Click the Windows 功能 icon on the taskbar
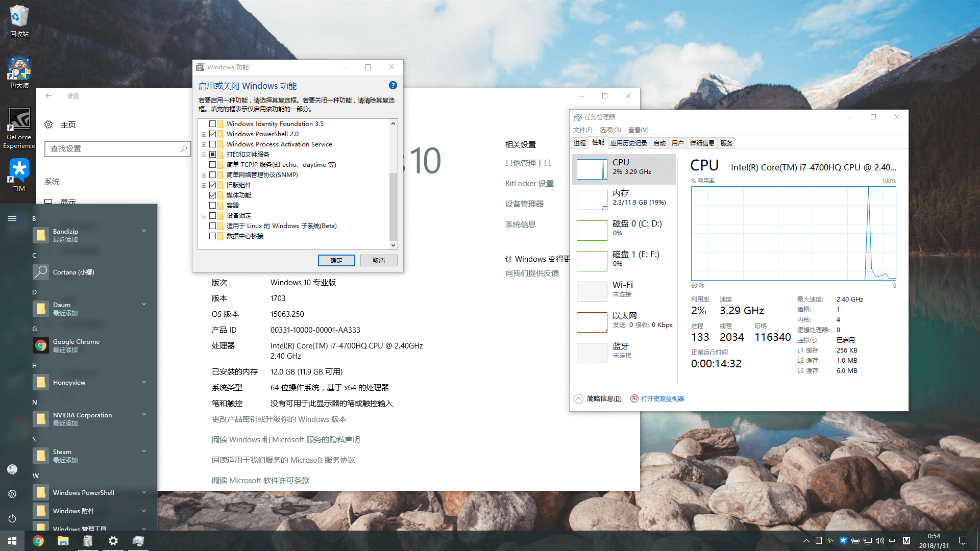 [88, 541]
